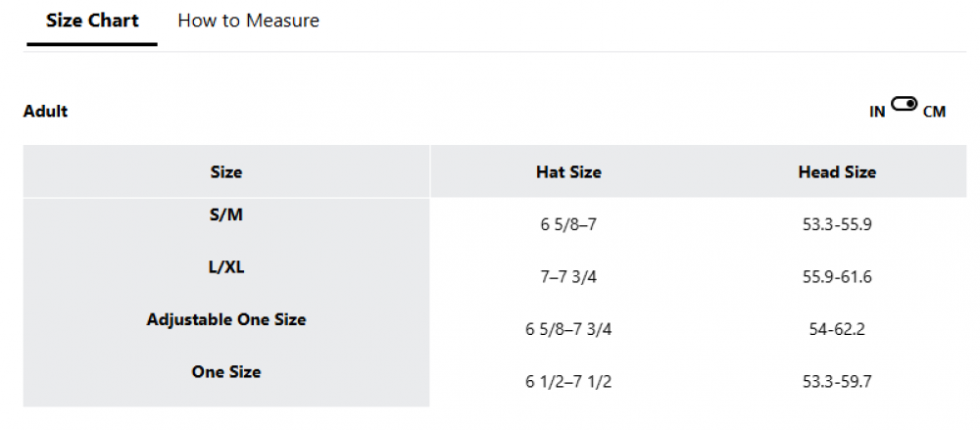Viewport: 980px width, 430px height.
Task: Click the 53.3-59.7 head size value
Action: pyautogui.click(x=837, y=381)
